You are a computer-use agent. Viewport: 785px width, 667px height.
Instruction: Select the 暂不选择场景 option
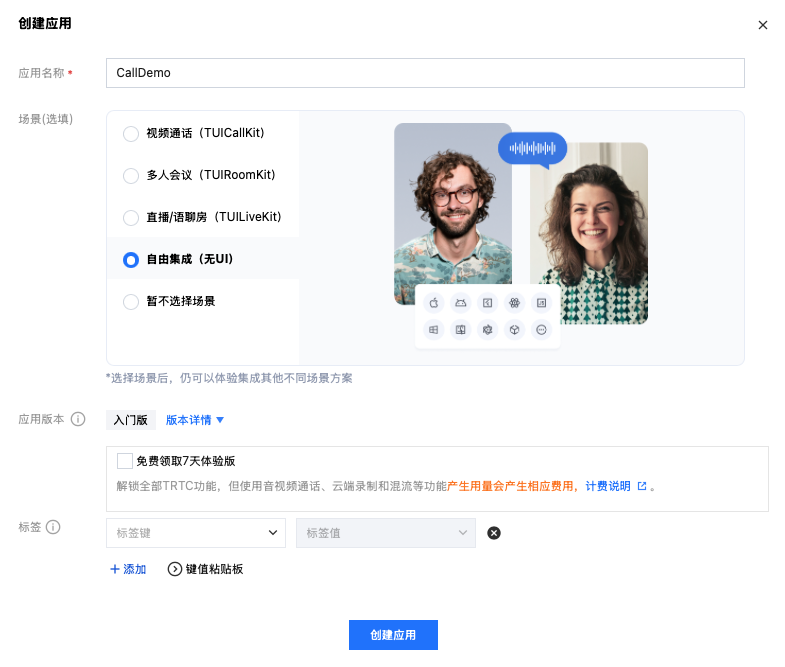point(131,301)
